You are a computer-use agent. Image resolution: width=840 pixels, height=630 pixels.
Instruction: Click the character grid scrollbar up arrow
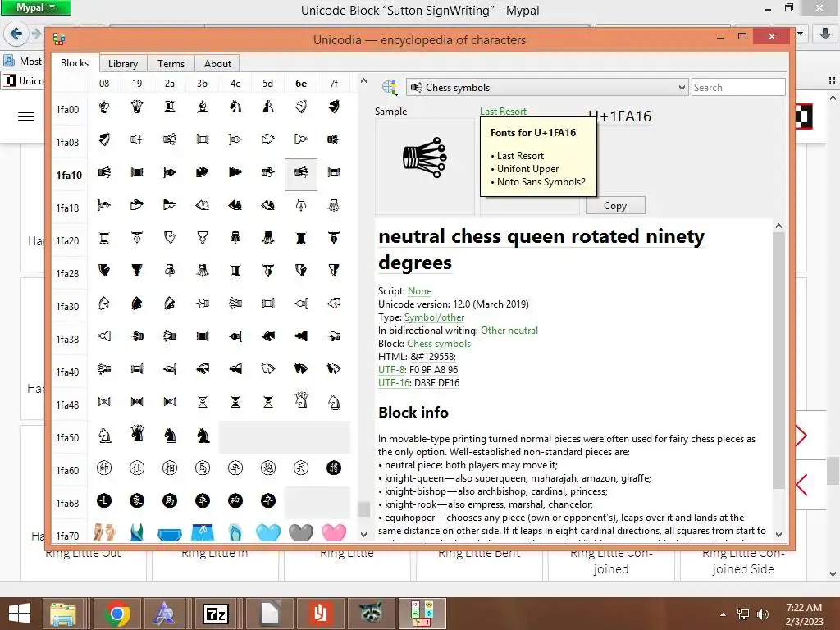[x=363, y=80]
